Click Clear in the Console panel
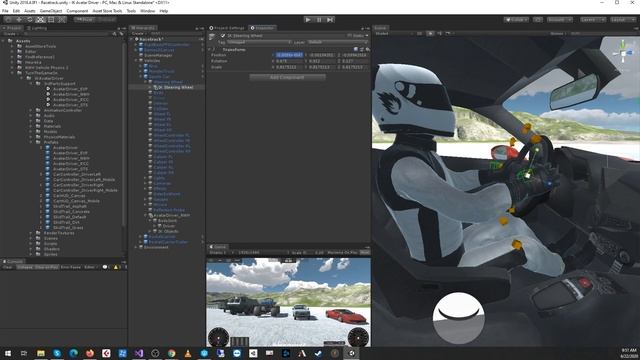640x360 pixels. coord(8,267)
